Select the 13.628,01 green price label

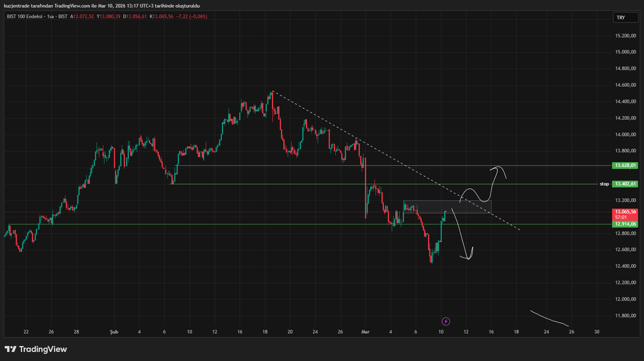(625, 166)
